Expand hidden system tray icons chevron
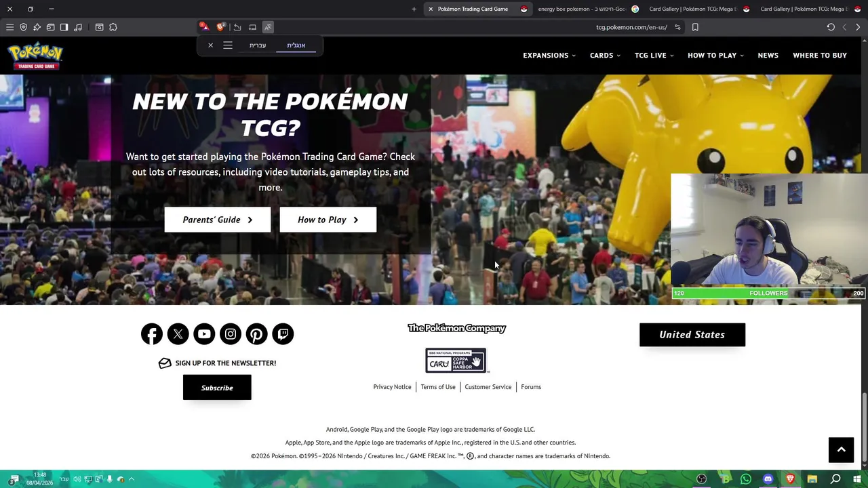The height and width of the screenshot is (488, 868). click(x=132, y=479)
